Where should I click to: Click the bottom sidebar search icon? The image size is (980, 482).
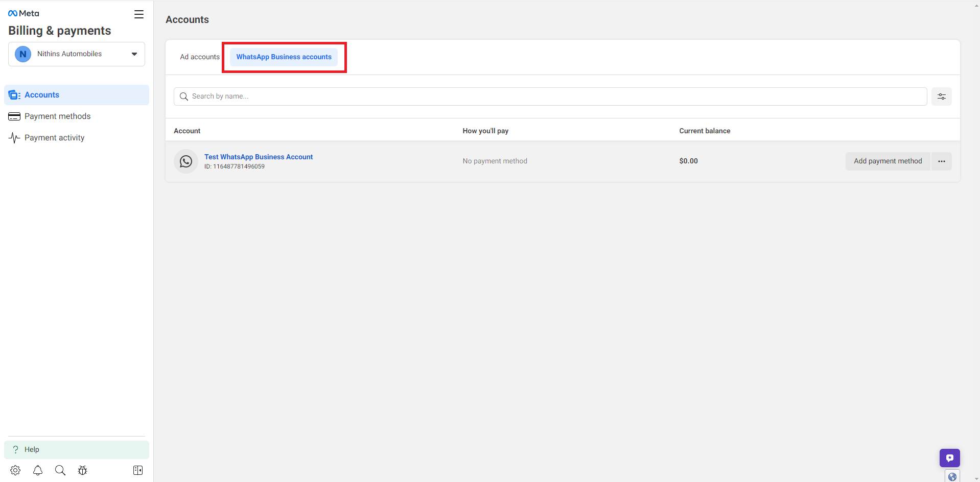coord(60,470)
